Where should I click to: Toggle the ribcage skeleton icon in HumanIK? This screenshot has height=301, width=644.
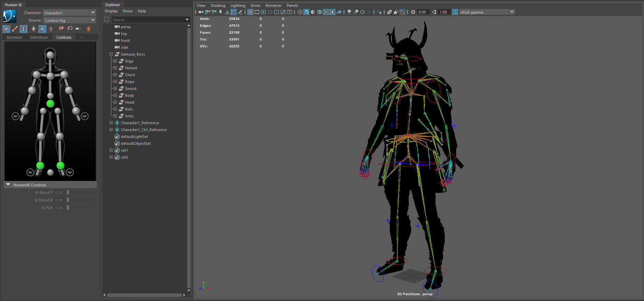[x=23, y=29]
